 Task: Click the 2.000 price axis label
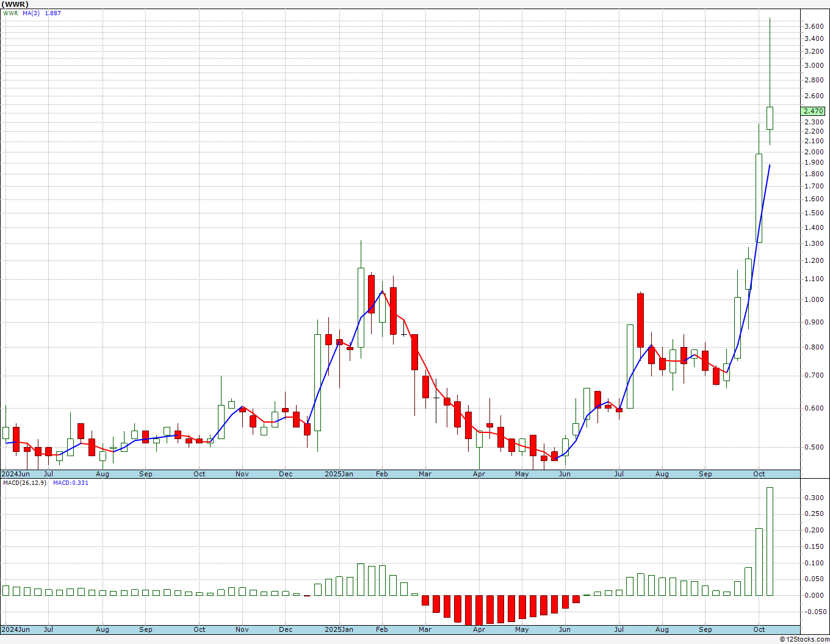click(x=814, y=152)
